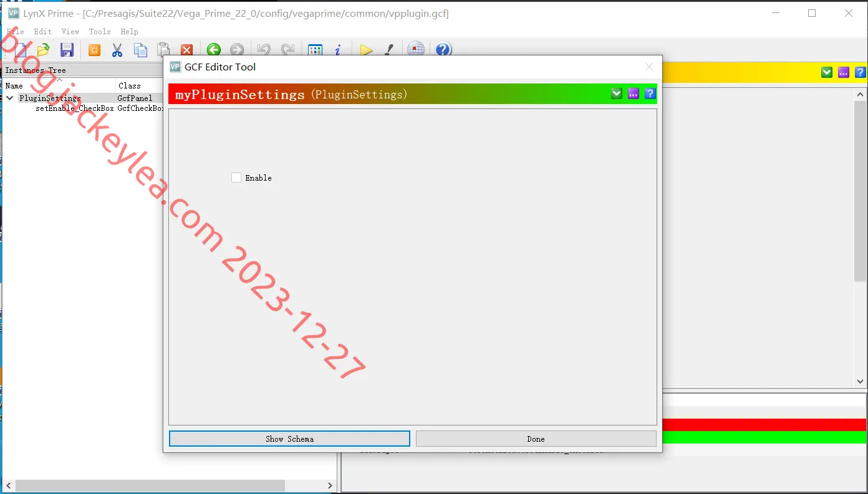
Task: Click the purple ellipsis button in GCF Editor header
Action: click(634, 93)
